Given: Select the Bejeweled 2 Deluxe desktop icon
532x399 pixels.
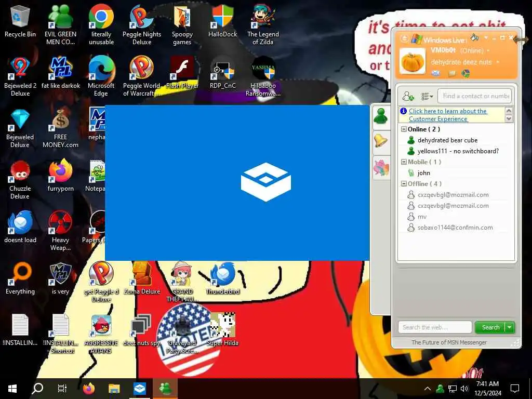Looking at the screenshot, I should 20,77.
